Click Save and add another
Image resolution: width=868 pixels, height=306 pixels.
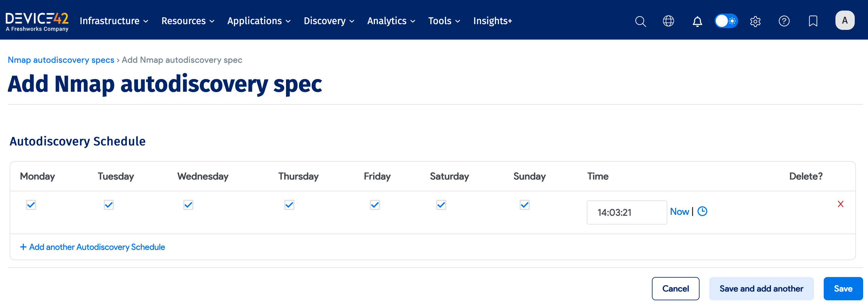click(761, 288)
